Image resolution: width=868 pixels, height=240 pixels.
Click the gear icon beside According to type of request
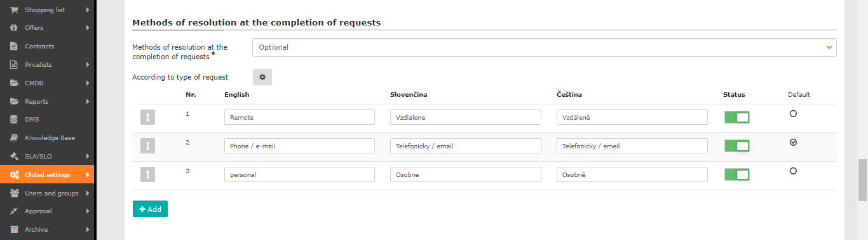[x=262, y=77]
